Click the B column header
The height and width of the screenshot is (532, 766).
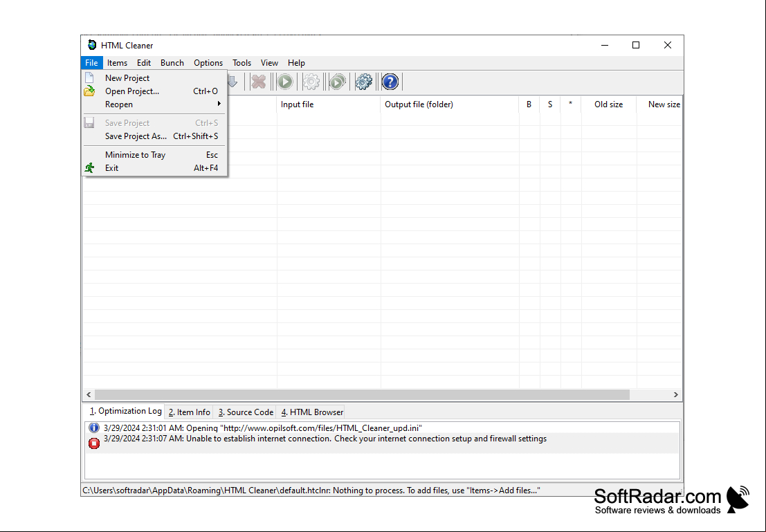tap(529, 104)
